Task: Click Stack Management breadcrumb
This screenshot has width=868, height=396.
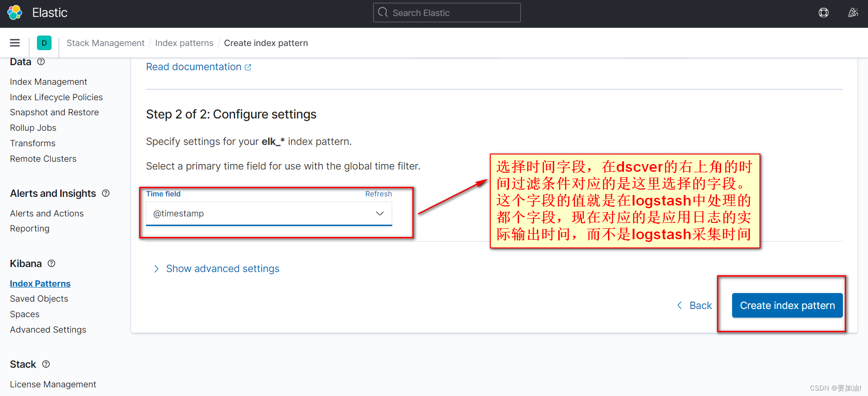Action: coord(105,43)
